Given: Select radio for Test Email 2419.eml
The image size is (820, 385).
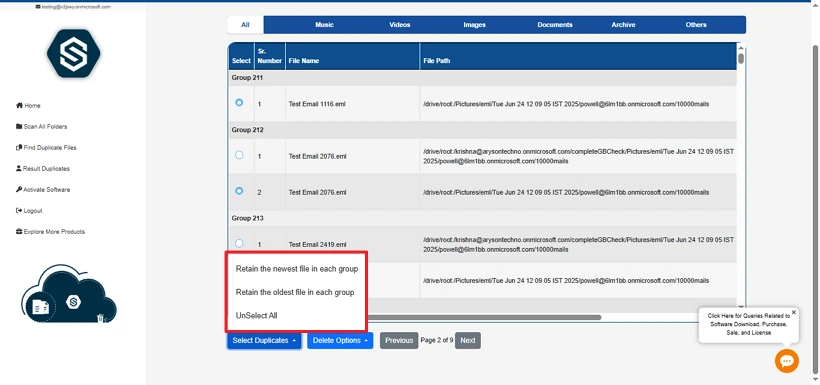Looking at the screenshot, I should click(239, 243).
